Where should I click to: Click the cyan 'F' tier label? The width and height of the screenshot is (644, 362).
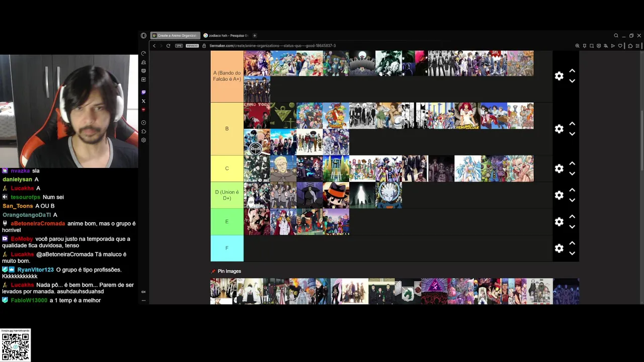pos(227,248)
